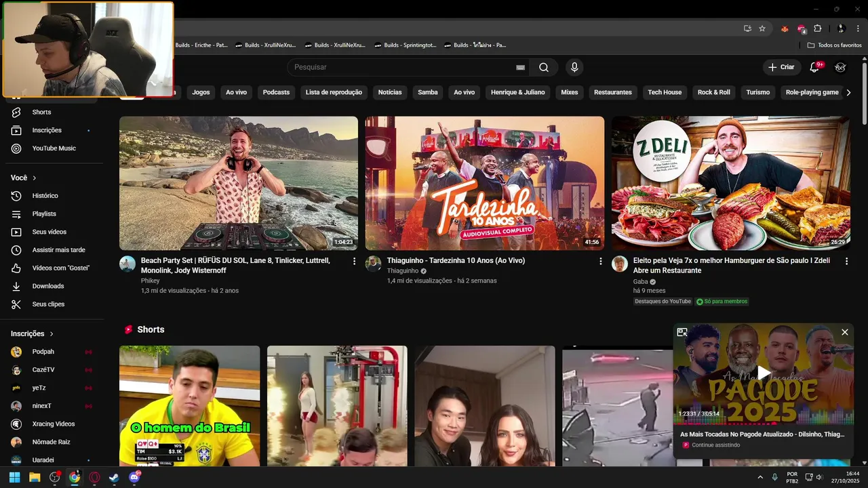Select the Henrique & Juliano chip

coord(518,92)
